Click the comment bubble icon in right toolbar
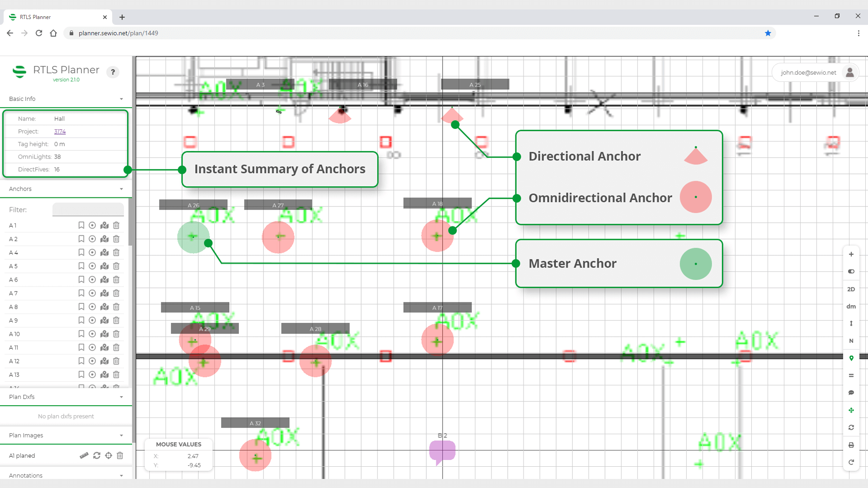 tap(851, 393)
